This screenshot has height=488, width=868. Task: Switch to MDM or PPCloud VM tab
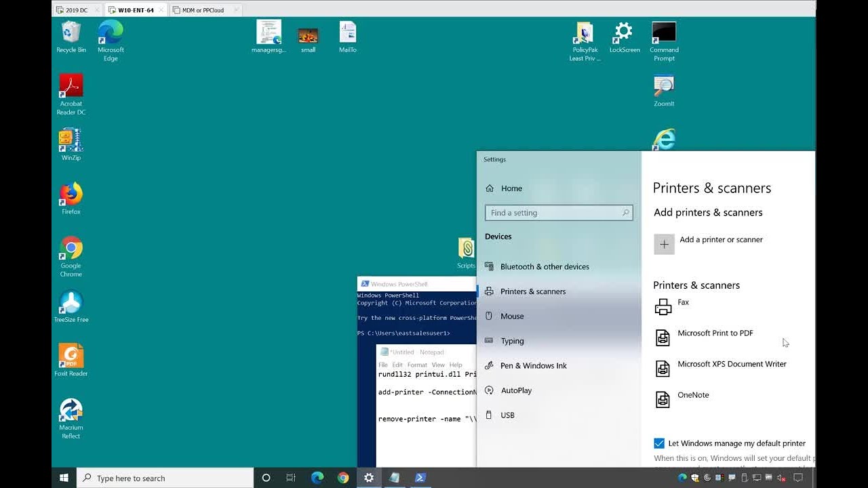pos(204,10)
